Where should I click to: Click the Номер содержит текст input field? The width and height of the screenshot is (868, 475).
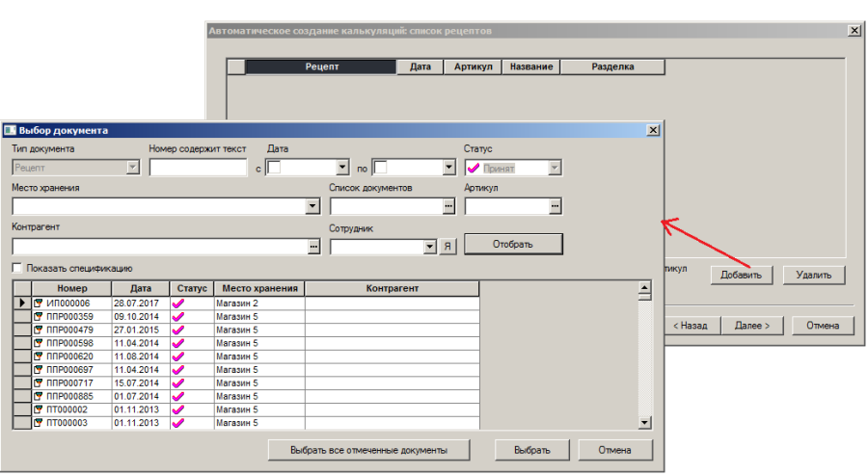pyautogui.click(x=198, y=167)
